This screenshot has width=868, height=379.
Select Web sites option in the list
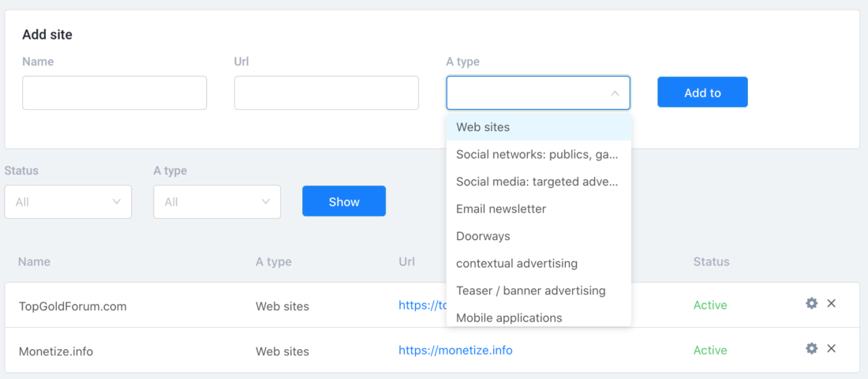click(x=539, y=127)
